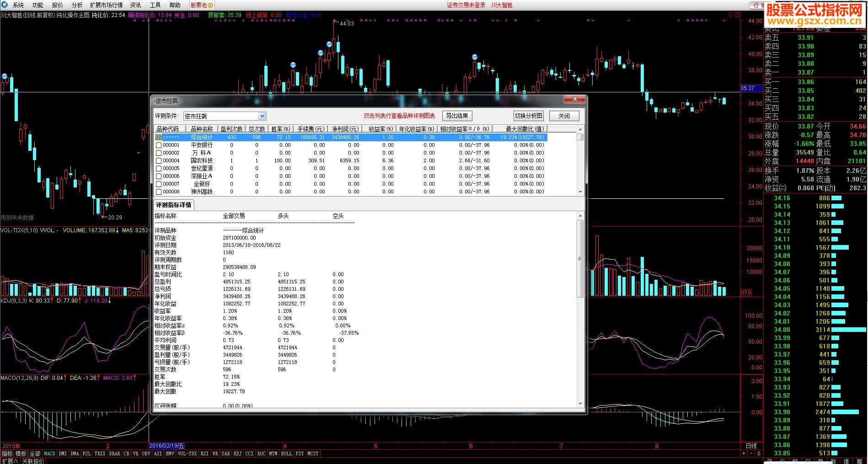
Task: Switch to the TRIX indicator tab
Action: point(100,453)
